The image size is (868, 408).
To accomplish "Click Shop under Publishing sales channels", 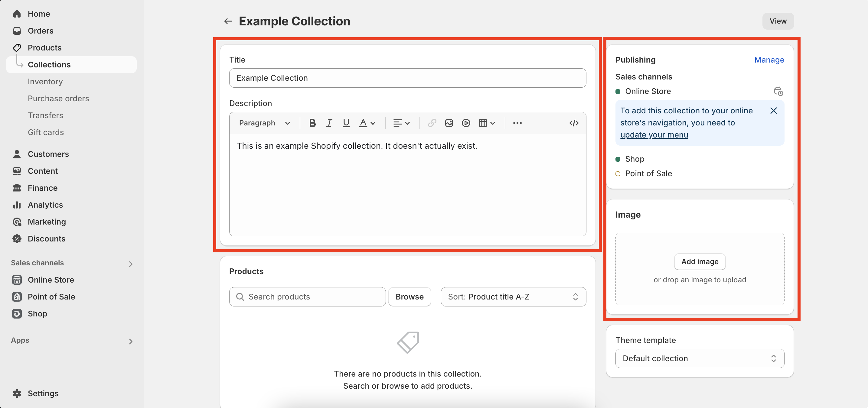I will pos(635,159).
